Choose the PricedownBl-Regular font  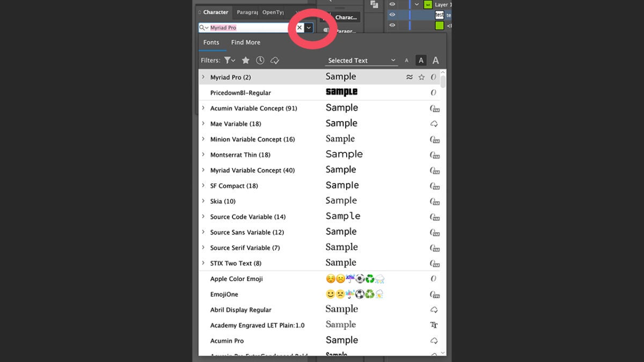click(x=240, y=93)
